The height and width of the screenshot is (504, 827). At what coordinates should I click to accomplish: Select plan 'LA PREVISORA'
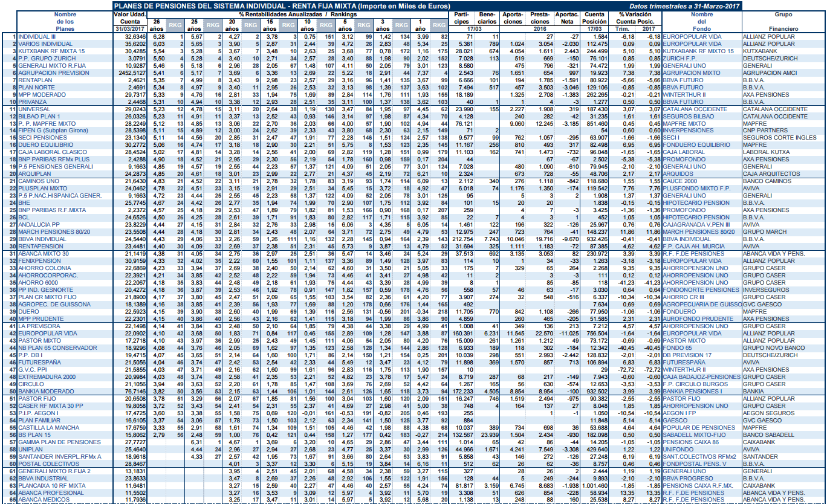point(39,326)
